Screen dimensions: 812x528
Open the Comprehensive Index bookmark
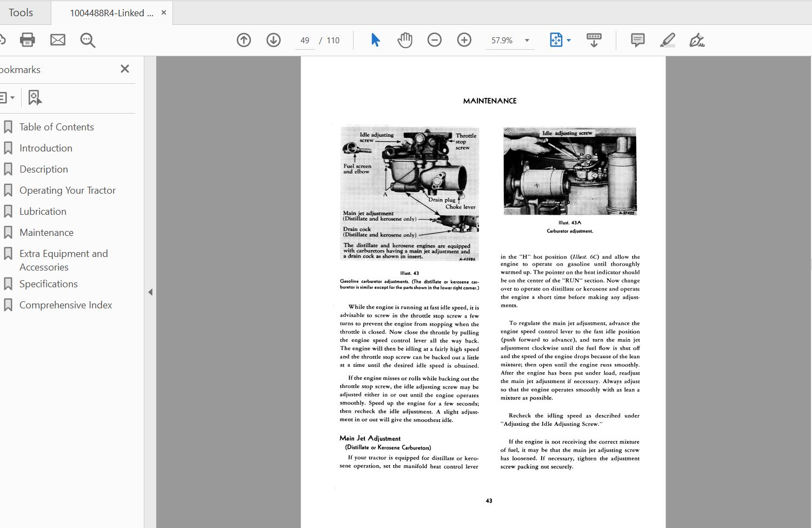tap(66, 305)
